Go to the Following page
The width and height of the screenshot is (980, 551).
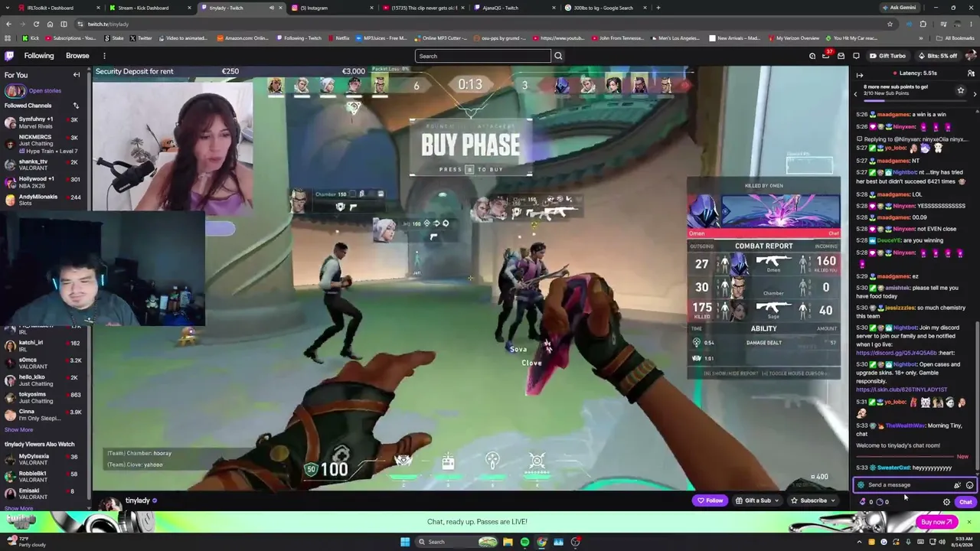click(39, 56)
